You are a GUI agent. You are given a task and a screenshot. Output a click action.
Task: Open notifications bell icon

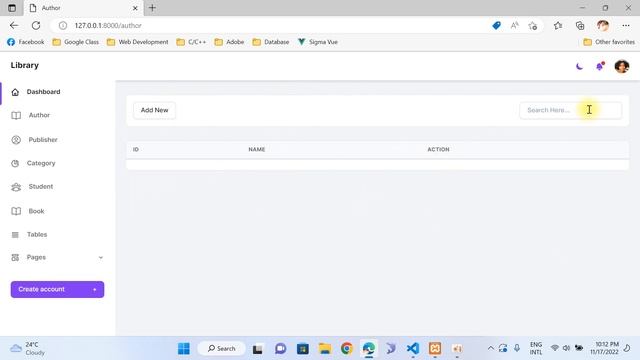click(600, 66)
